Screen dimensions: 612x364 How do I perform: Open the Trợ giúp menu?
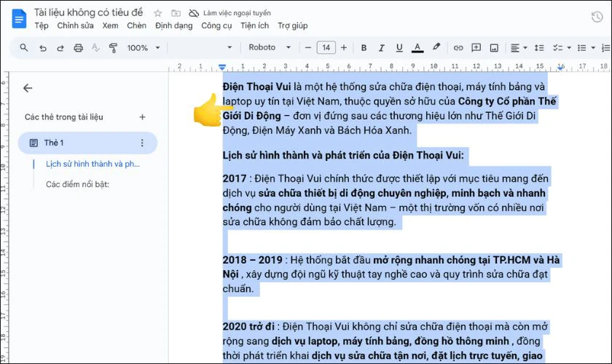tap(293, 25)
